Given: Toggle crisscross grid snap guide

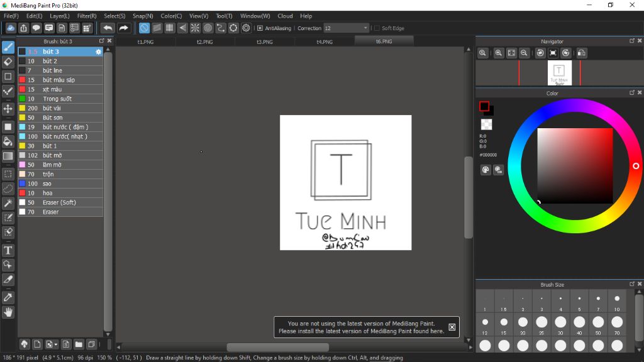Looking at the screenshot, I should [x=170, y=28].
